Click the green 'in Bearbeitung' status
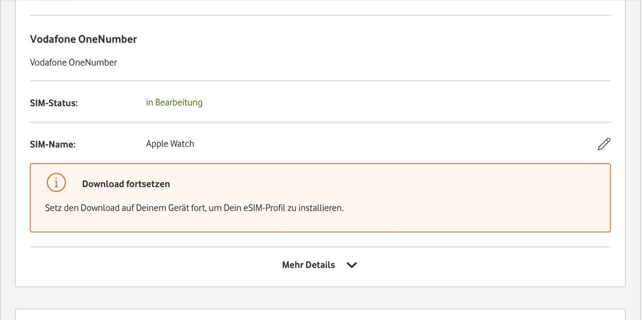644x320 pixels. click(174, 102)
